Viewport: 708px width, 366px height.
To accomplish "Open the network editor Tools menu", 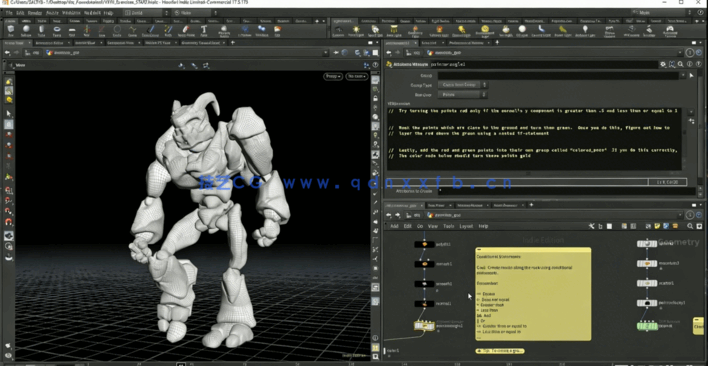I will (448, 226).
